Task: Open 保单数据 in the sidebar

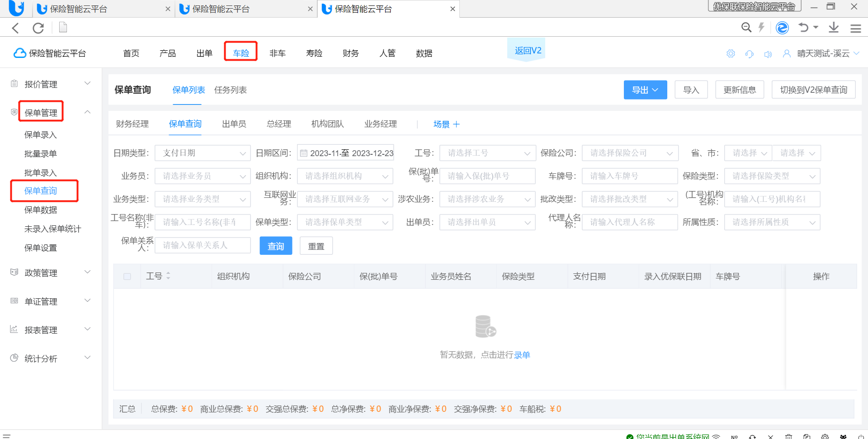Action: (41, 210)
